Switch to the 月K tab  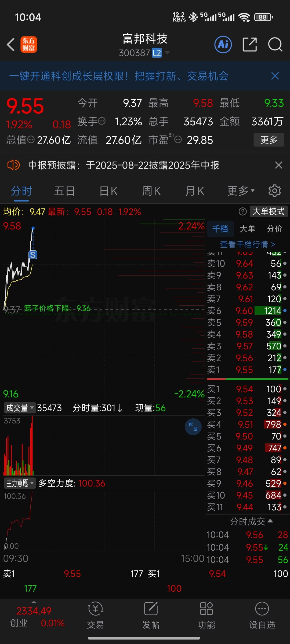tap(195, 191)
